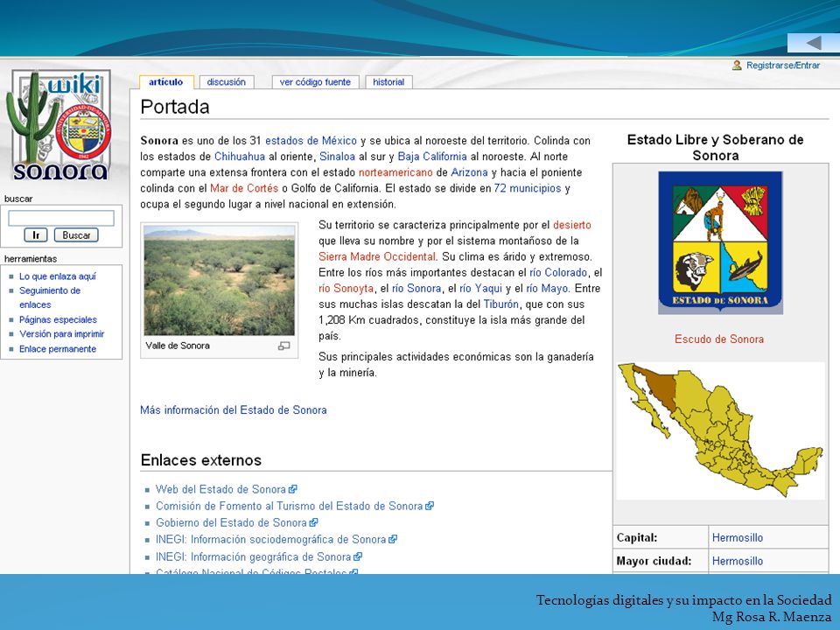Image resolution: width=840 pixels, height=630 pixels.
Task: Open Páginas especiales
Action: 58,320
